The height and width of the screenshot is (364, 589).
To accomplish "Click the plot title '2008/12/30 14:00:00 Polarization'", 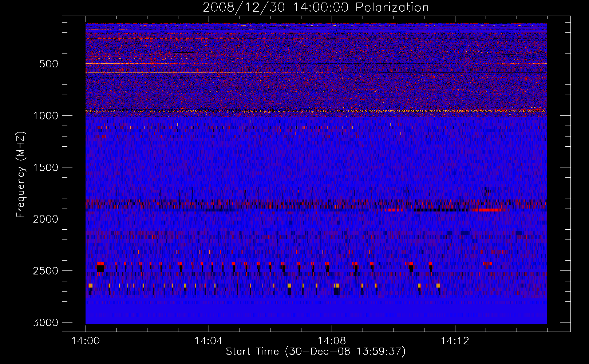I will coord(316,7).
